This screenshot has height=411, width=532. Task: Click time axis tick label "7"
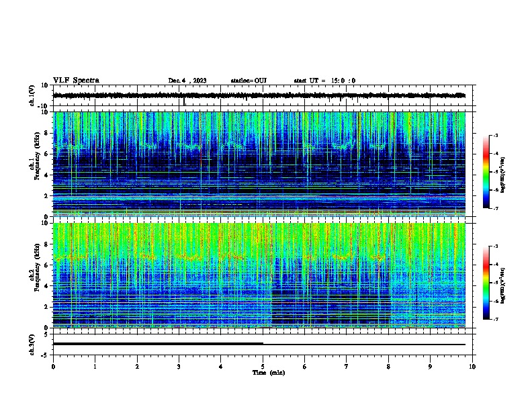347,367
